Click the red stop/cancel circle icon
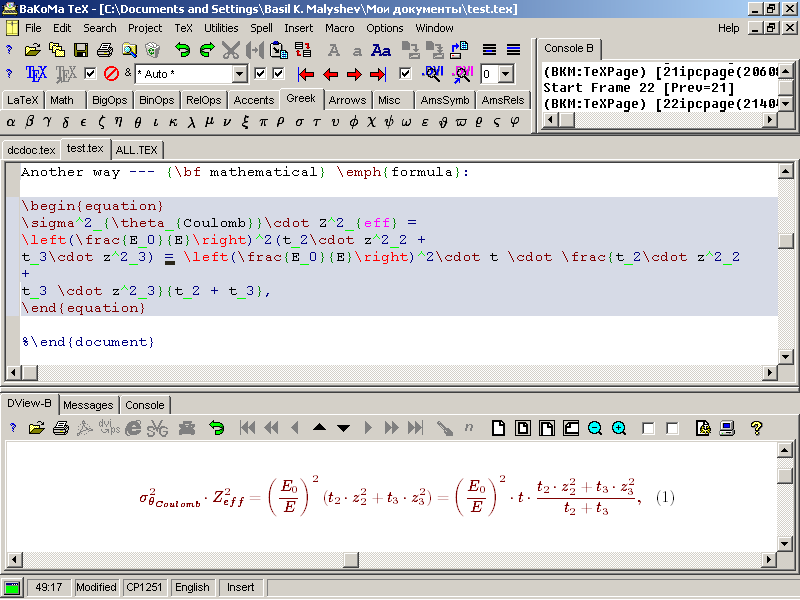Image resolution: width=800 pixels, height=600 pixels. (111, 74)
